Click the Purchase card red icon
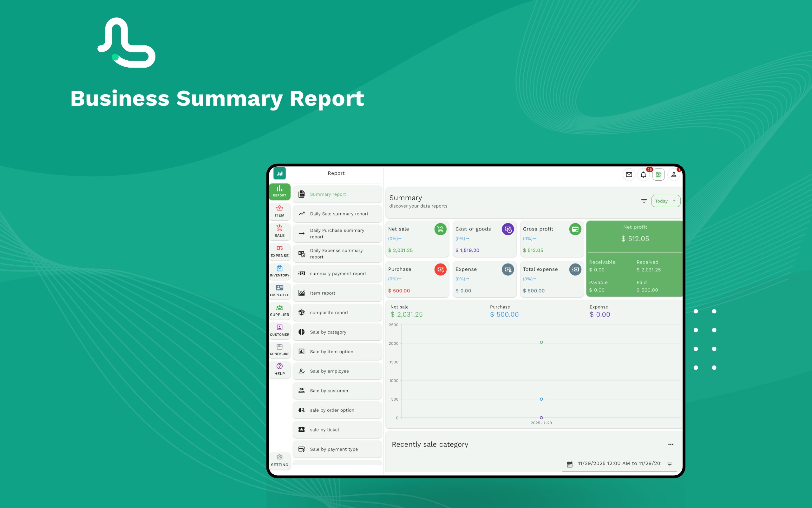This screenshot has width=812, height=508. (x=440, y=270)
